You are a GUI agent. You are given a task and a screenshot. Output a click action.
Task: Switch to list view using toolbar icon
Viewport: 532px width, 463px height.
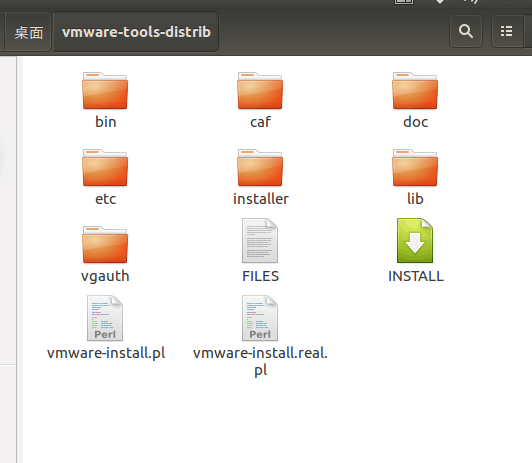click(x=507, y=32)
